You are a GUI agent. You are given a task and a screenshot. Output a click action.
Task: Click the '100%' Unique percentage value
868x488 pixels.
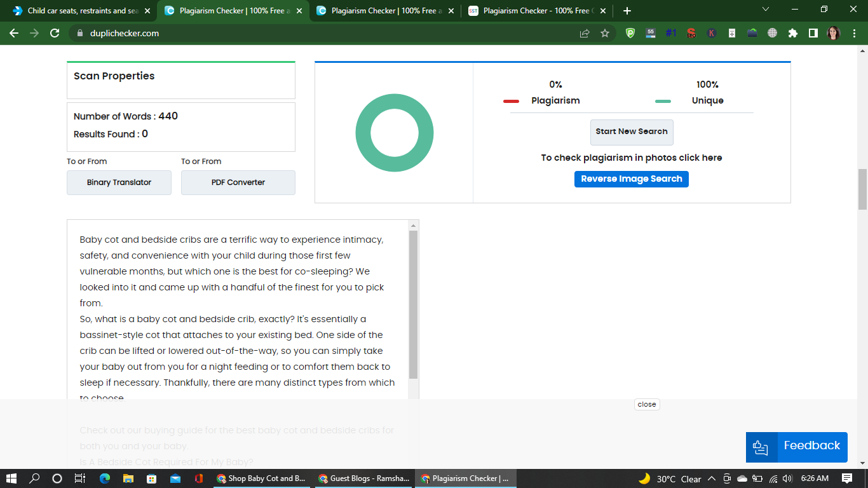point(707,85)
